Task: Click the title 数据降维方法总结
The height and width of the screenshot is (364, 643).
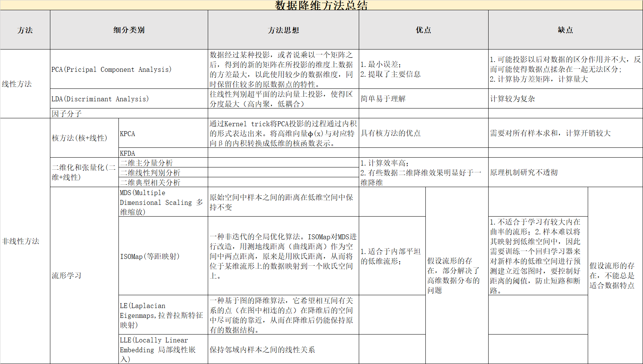Action: pos(321,5)
